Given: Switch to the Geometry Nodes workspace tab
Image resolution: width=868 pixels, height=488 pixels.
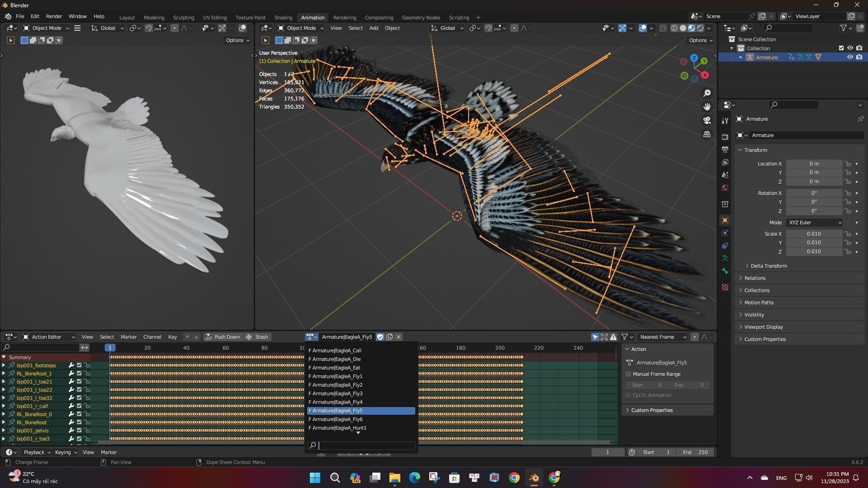Looking at the screenshot, I should (421, 18).
